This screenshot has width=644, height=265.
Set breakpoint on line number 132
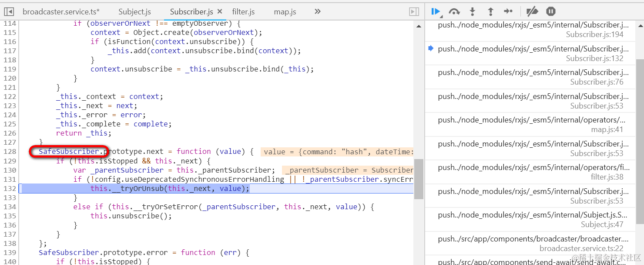click(x=10, y=188)
